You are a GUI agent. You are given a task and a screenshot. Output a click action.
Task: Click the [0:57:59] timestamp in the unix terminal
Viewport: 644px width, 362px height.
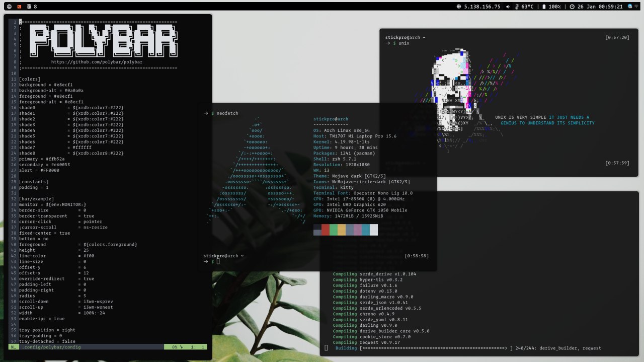click(617, 163)
